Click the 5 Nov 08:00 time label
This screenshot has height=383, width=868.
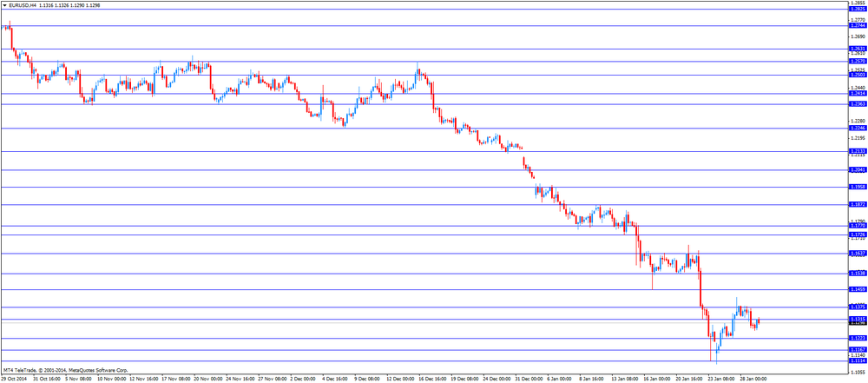(x=78, y=380)
